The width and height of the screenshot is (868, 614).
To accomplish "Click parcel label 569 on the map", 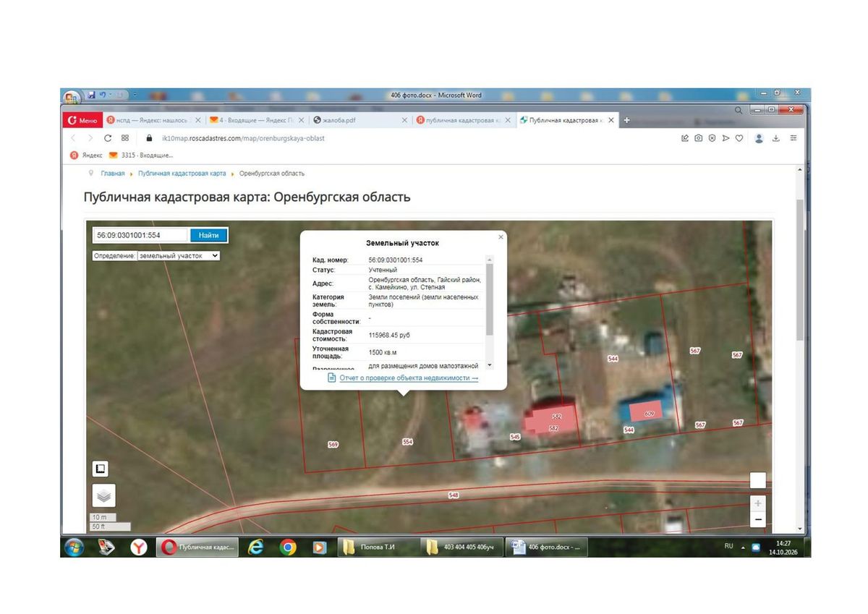I will pyautogui.click(x=333, y=445).
